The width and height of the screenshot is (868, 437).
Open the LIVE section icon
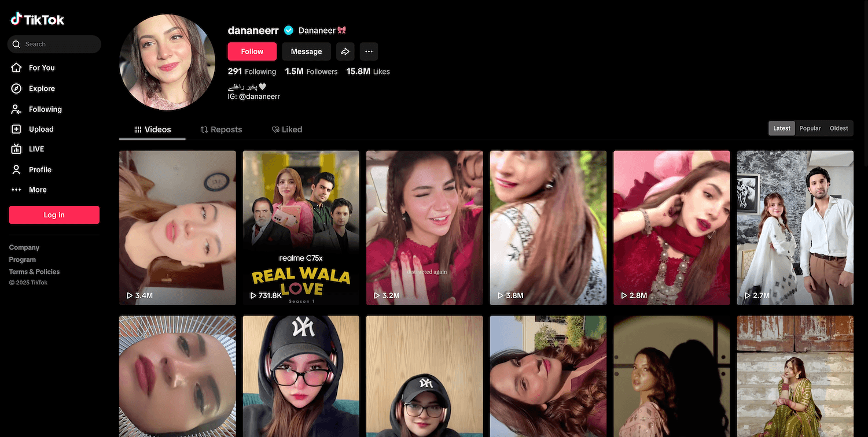click(x=17, y=149)
